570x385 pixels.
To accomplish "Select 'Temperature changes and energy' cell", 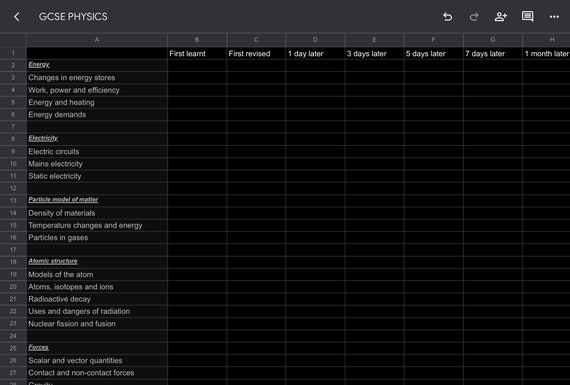I will tap(97, 225).
